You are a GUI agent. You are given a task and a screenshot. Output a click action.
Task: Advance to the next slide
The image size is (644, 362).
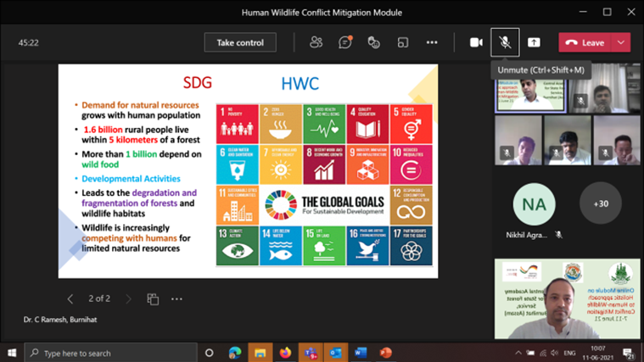click(128, 298)
